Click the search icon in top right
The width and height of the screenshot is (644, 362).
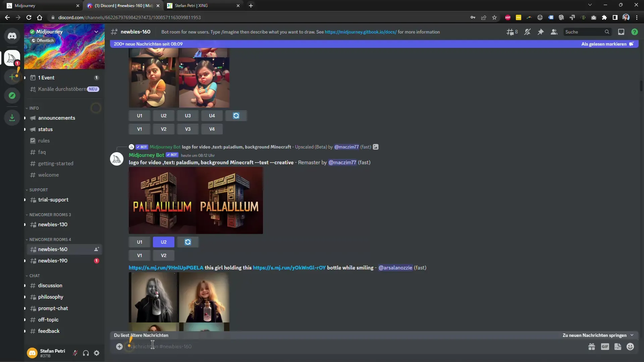[607, 32]
